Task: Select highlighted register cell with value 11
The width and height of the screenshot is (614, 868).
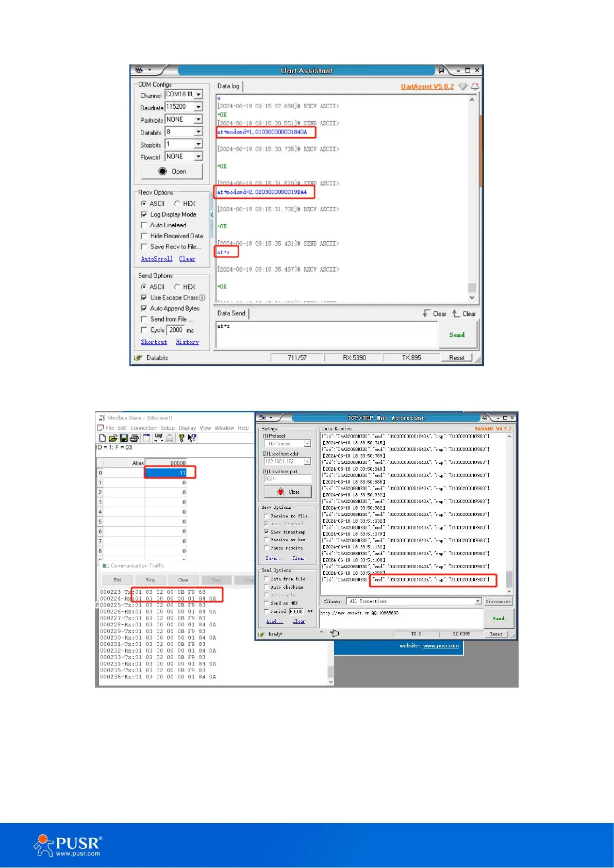Action: pos(166,473)
